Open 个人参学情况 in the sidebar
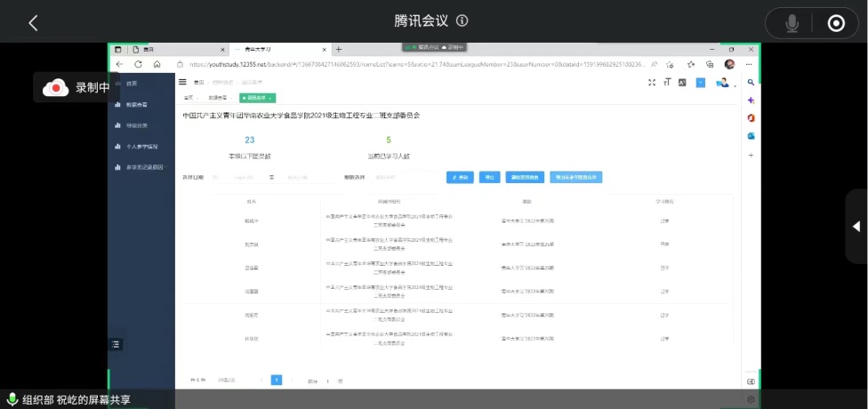 (141, 147)
